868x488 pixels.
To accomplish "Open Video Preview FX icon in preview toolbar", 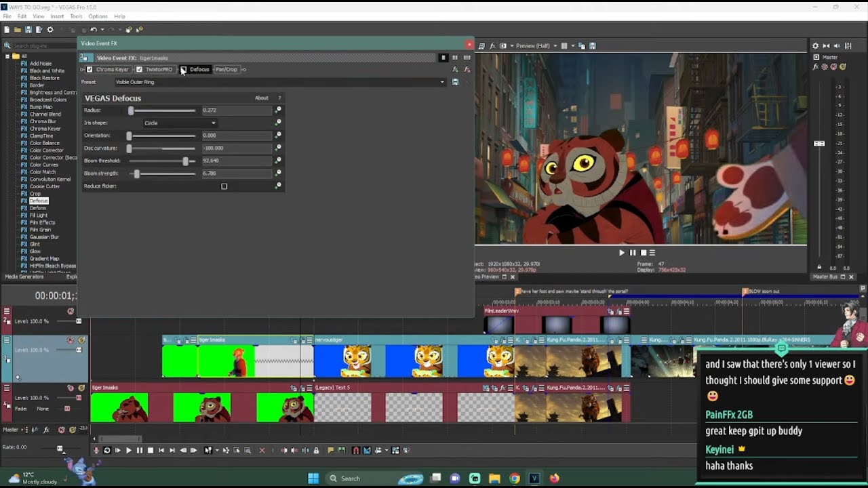I will pyautogui.click(x=493, y=46).
